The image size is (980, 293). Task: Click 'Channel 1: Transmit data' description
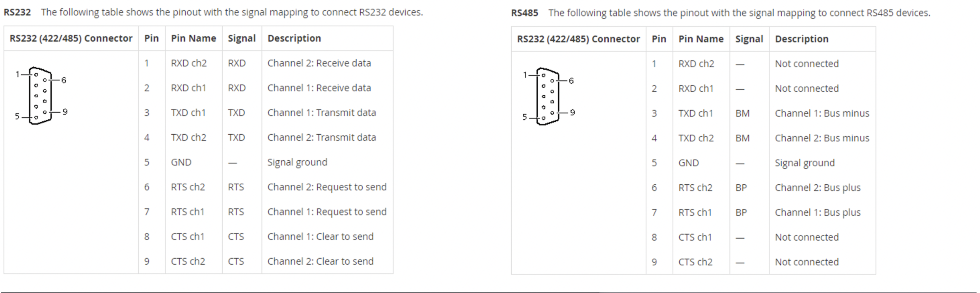coord(322,113)
